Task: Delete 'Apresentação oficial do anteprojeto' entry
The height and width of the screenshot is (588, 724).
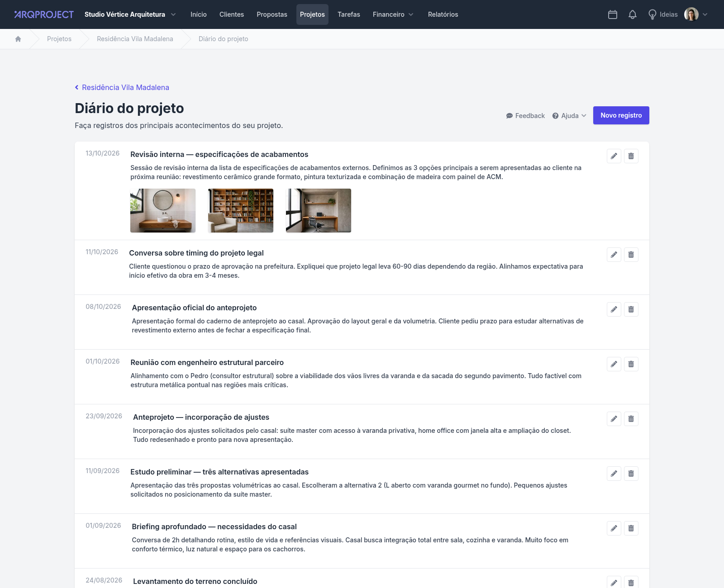Action: click(x=631, y=309)
